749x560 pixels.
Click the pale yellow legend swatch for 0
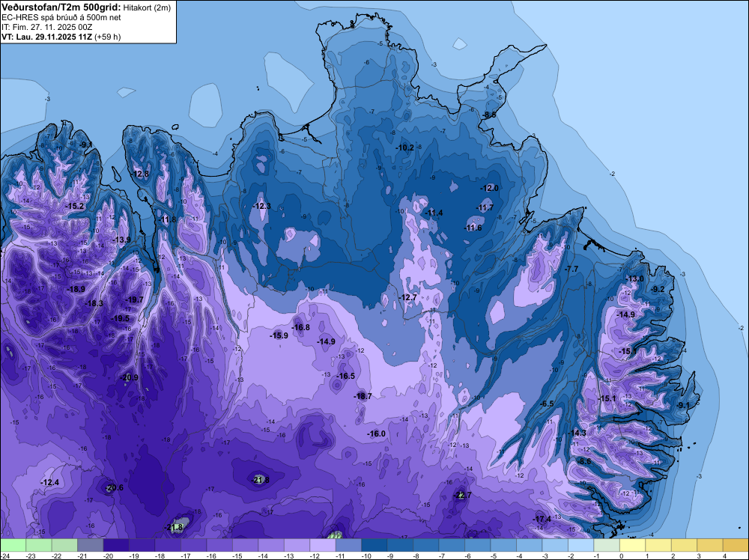(x=632, y=545)
